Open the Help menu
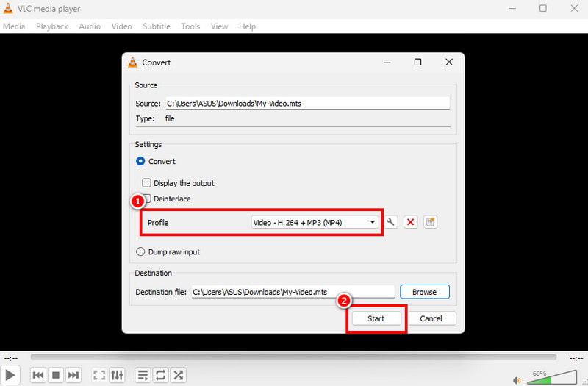The width and height of the screenshot is (588, 386). (247, 26)
